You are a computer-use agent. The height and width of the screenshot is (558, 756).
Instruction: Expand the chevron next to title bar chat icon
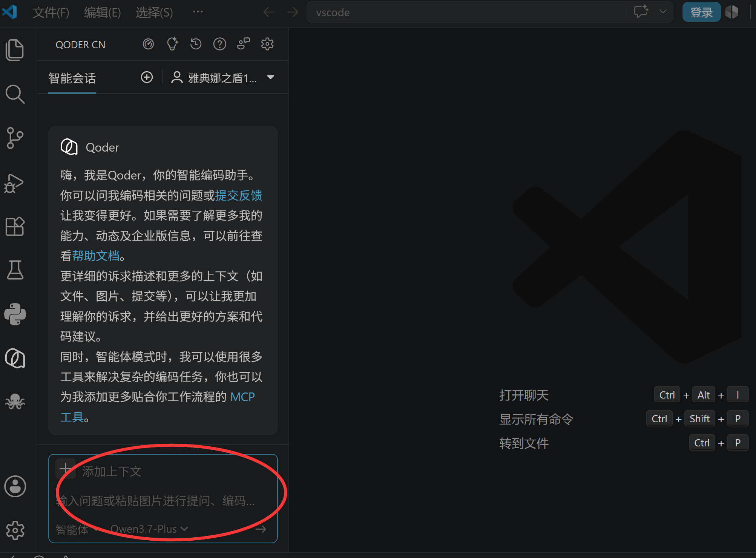pos(663,12)
